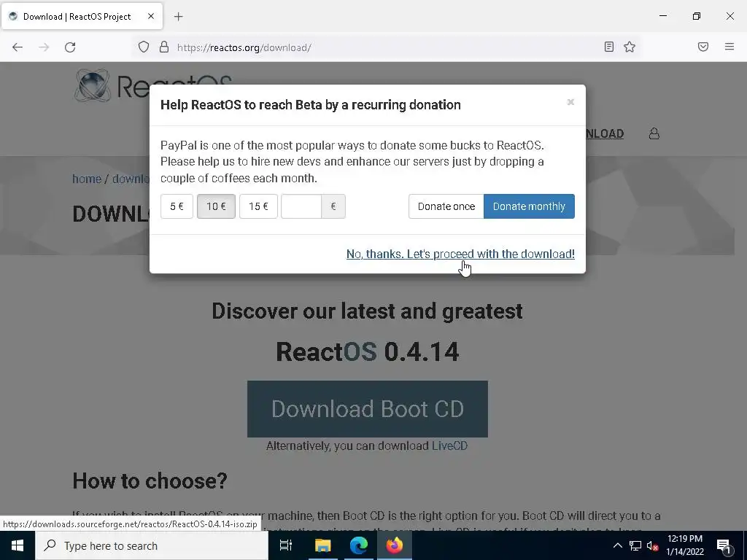The width and height of the screenshot is (747, 560).
Task: Choose the Donate once button
Action: [446, 206]
